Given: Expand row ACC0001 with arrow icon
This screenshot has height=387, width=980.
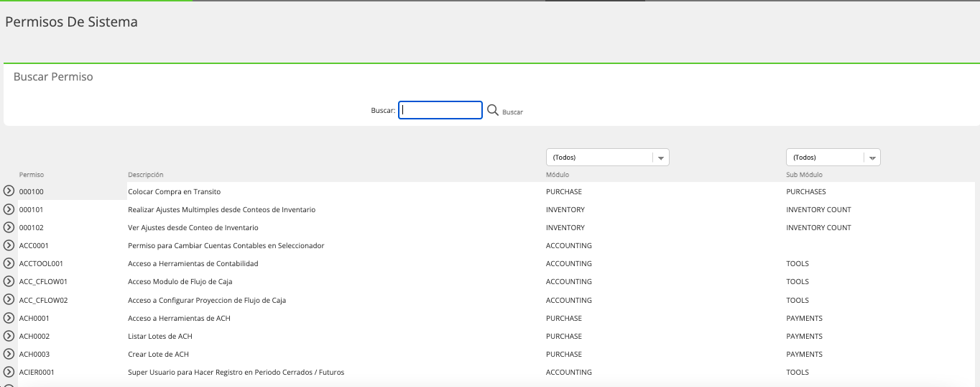Looking at the screenshot, I should (9, 245).
